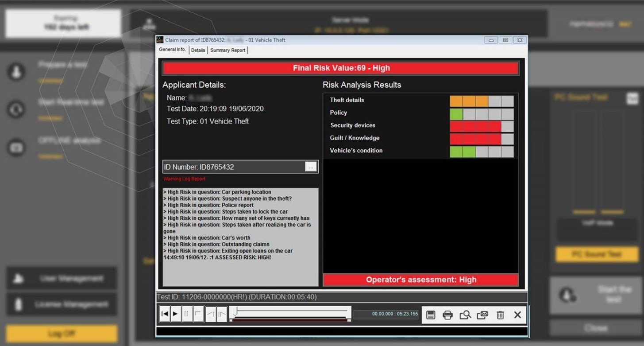Play the recorded test audio
Viewport: 644px width, 346px height.
175,314
